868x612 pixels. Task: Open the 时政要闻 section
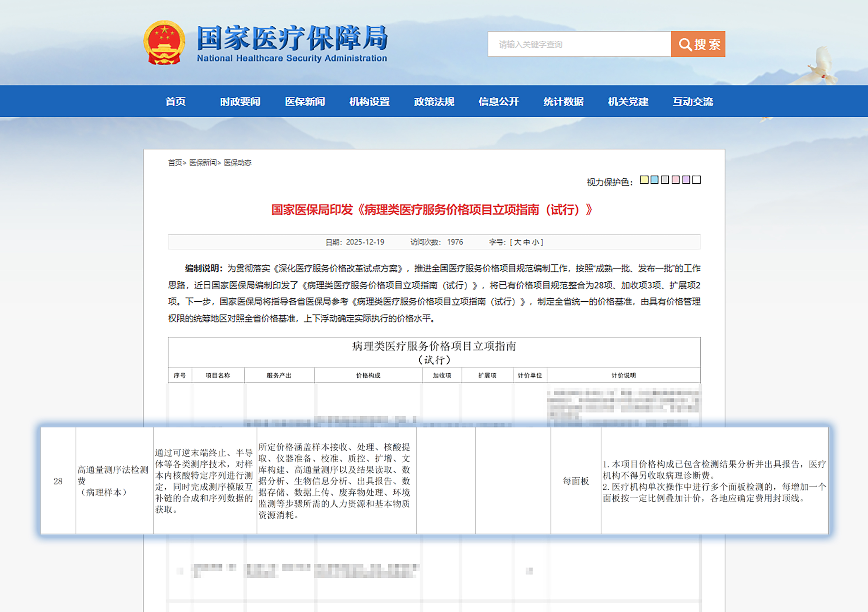tap(239, 102)
